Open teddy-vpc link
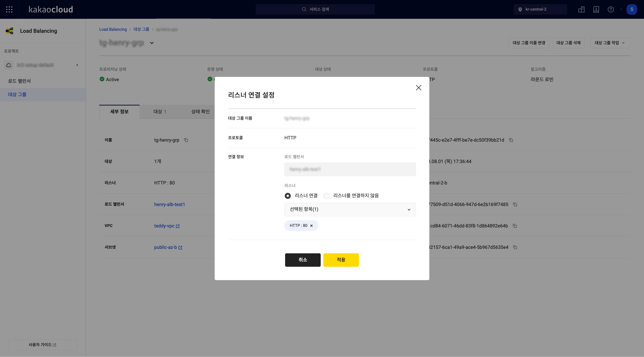 (167, 226)
